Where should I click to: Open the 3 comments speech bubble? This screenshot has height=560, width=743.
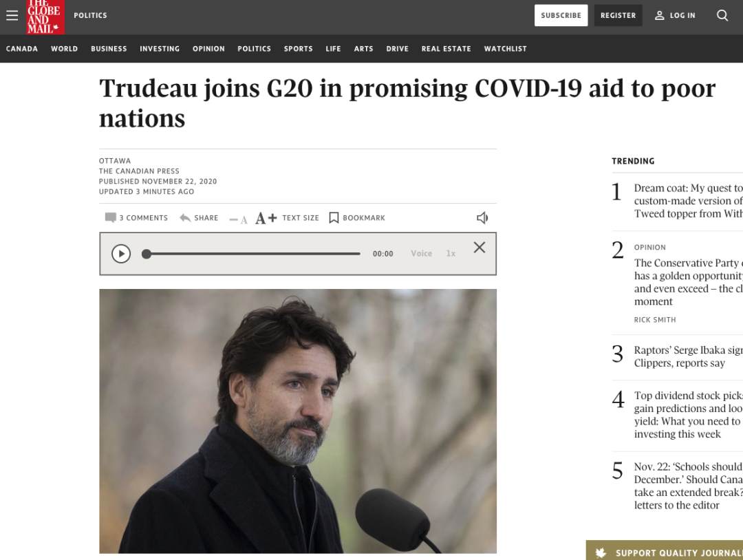point(110,217)
